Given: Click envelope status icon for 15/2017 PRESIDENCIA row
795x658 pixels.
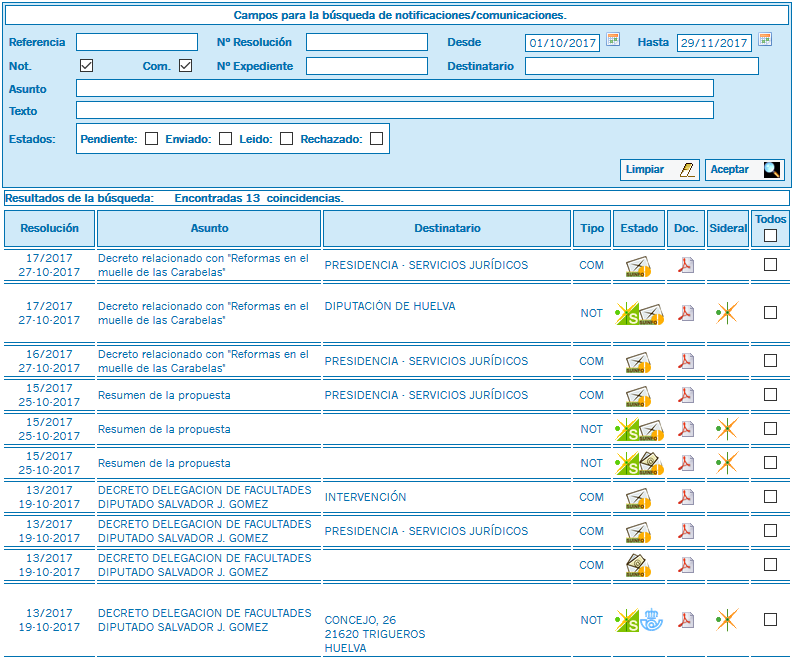Looking at the screenshot, I should point(638,396).
